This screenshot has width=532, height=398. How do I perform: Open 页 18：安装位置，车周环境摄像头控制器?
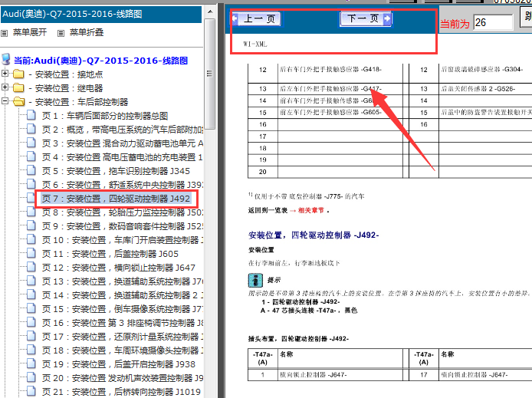tap(123, 350)
